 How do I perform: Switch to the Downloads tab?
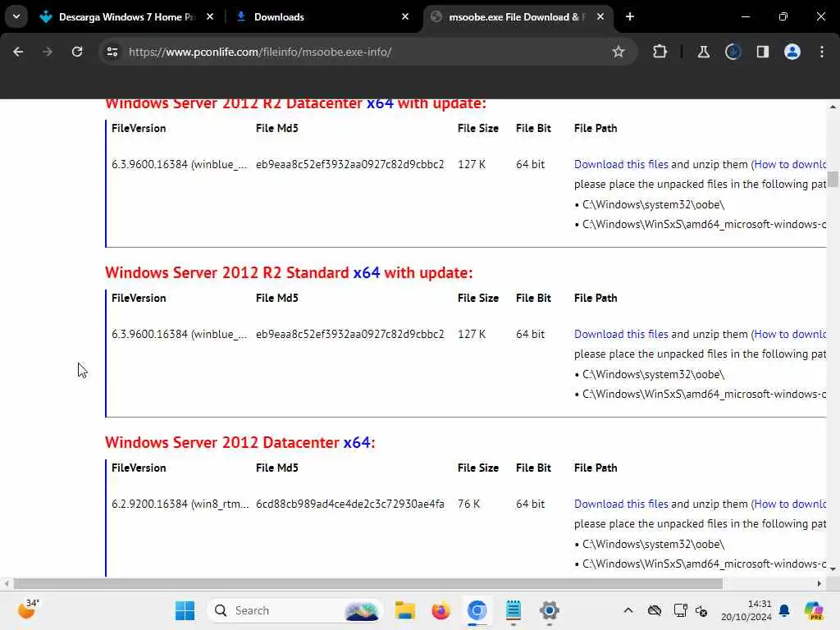click(322, 16)
